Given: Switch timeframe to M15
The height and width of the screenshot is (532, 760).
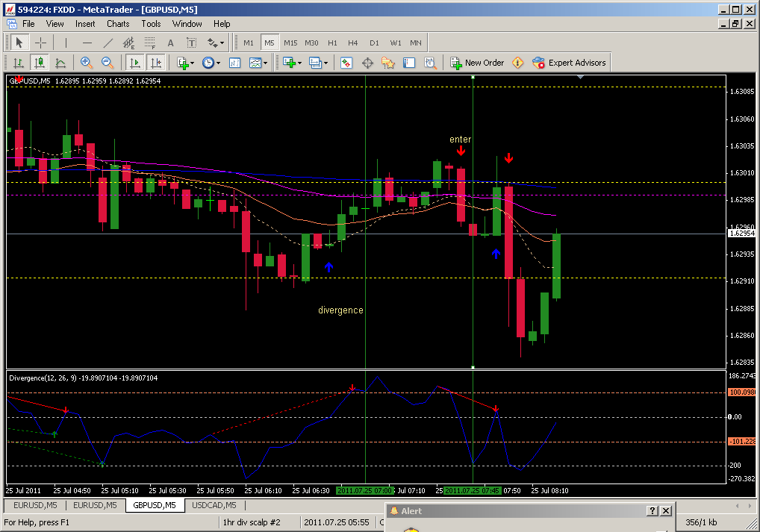Looking at the screenshot, I should 290,43.
